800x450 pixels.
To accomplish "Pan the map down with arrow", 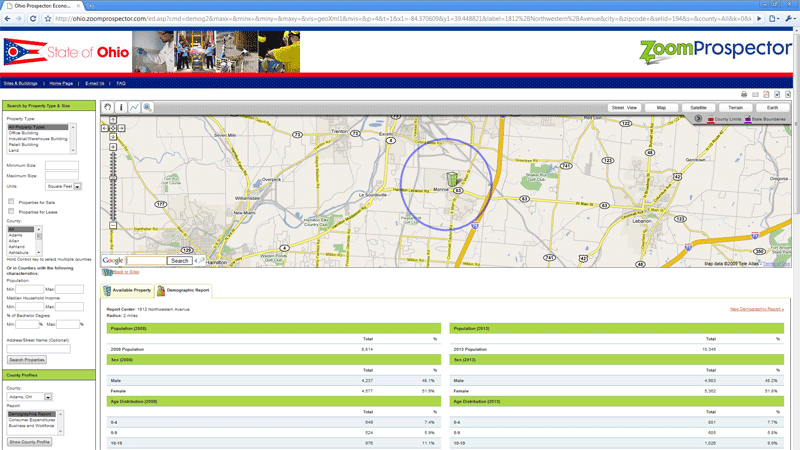I will [113, 136].
